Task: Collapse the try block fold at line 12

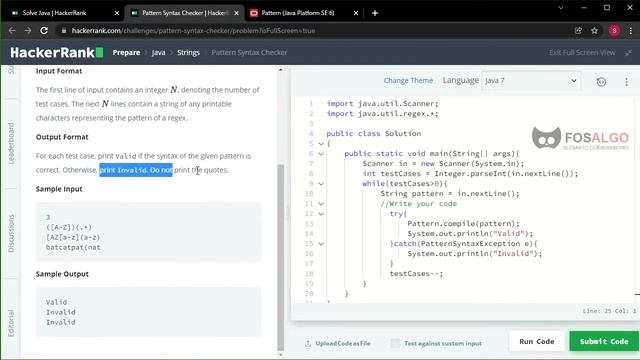Action: pos(321,214)
